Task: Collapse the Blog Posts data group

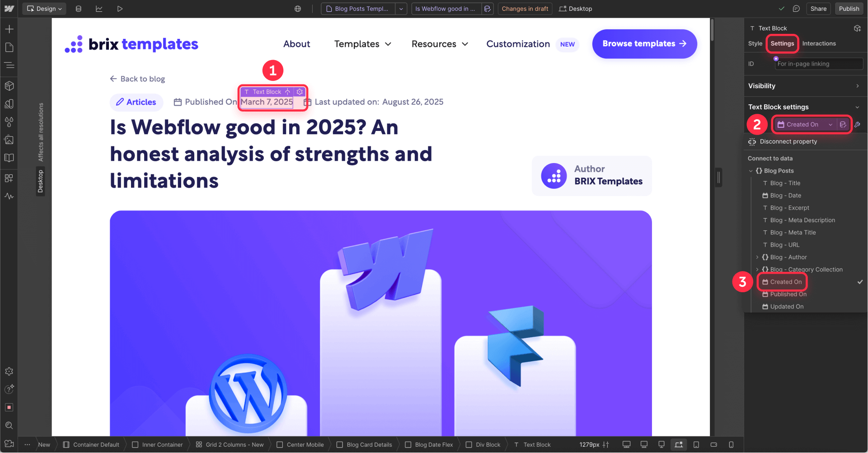Action: coord(751,171)
